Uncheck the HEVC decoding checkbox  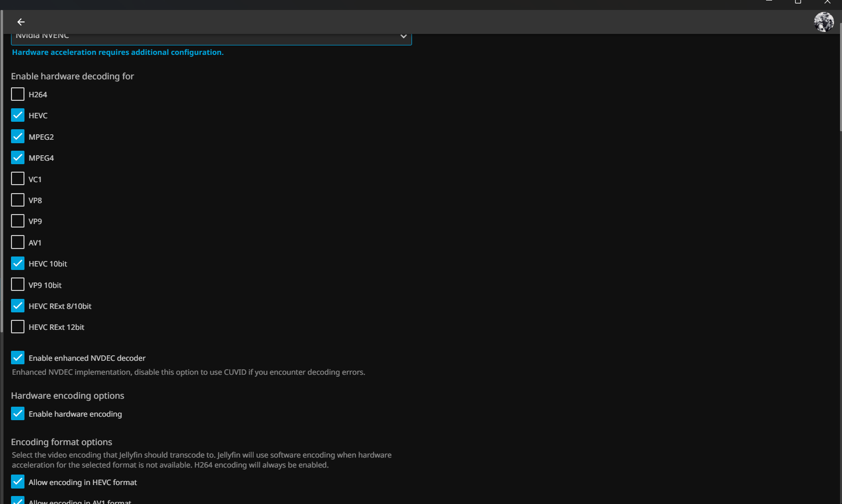point(17,115)
